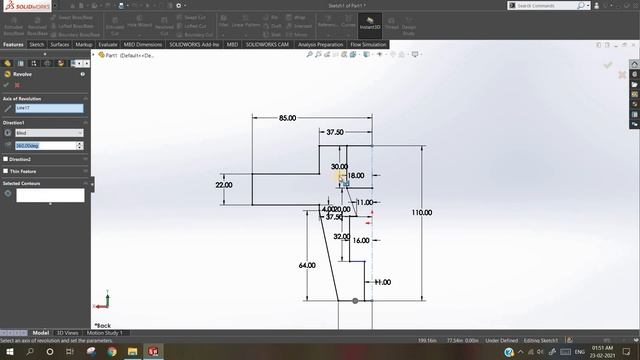Open Revolve help question mark icon
This screenshot has width=640, height=360.
coord(82,74)
